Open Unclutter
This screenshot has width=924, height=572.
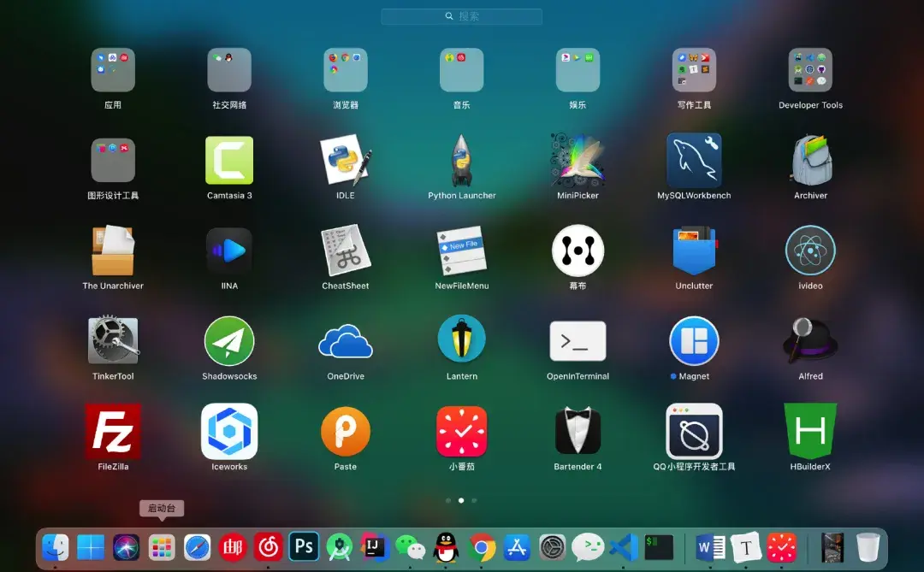tap(694, 251)
